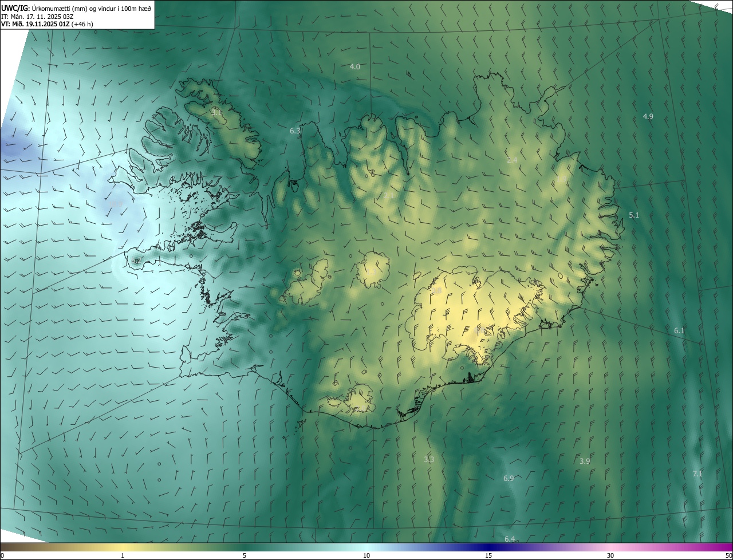Click the 6.9 value label south of Iceland
Viewport: 733px width, 560px height.
click(509, 478)
